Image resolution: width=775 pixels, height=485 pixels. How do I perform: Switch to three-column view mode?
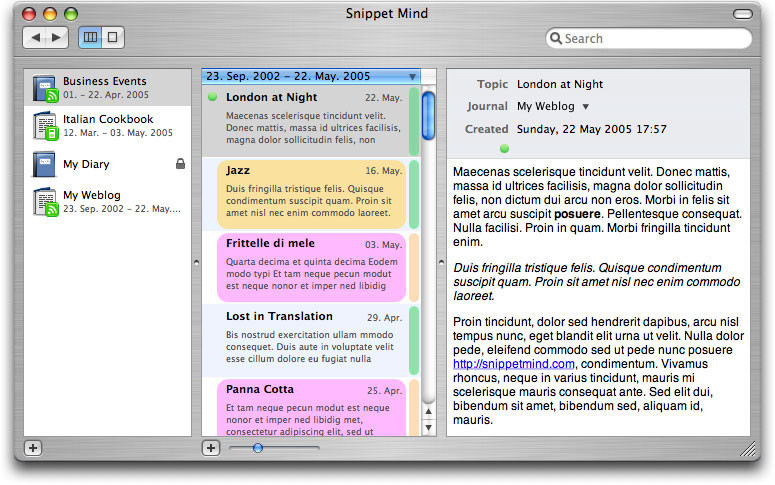click(90, 37)
